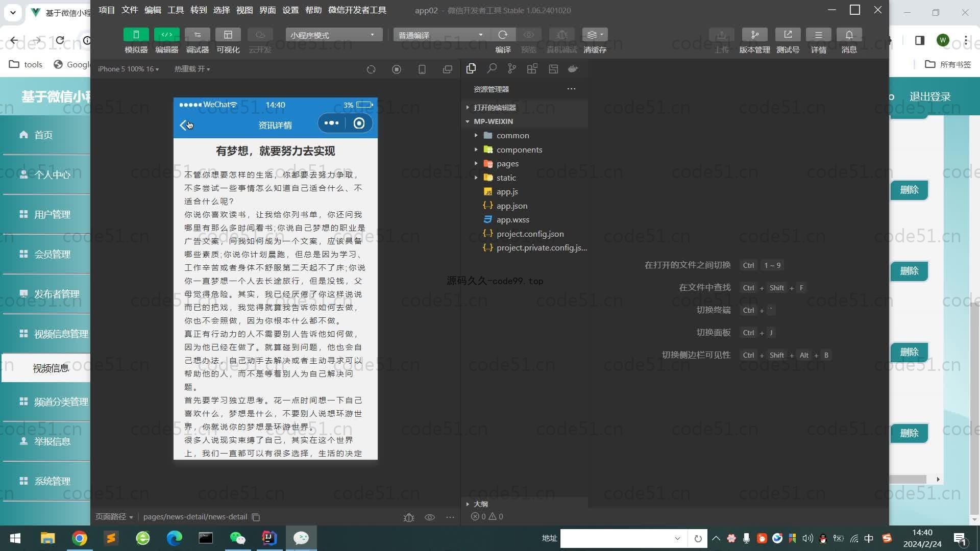Click the mini program three-dots menu capsule

331,123
